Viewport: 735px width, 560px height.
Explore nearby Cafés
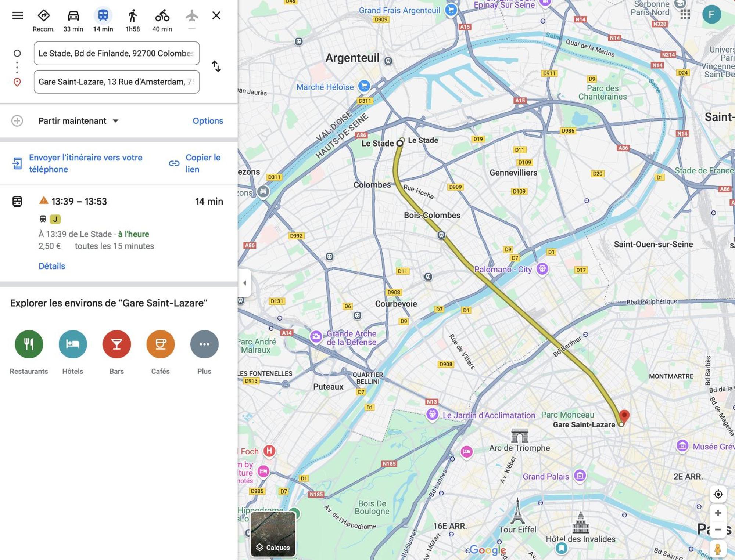pyautogui.click(x=160, y=352)
